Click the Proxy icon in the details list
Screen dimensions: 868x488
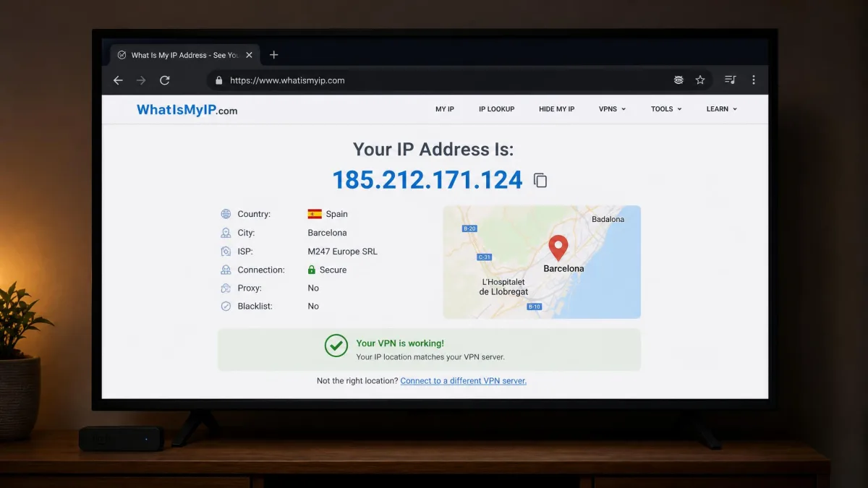pyautogui.click(x=226, y=288)
